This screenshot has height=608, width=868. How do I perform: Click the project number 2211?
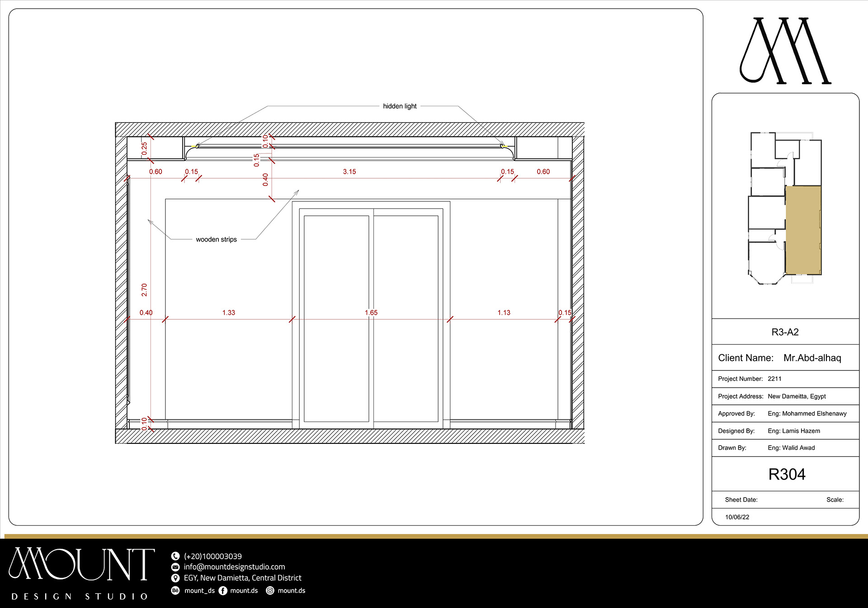[x=774, y=379]
